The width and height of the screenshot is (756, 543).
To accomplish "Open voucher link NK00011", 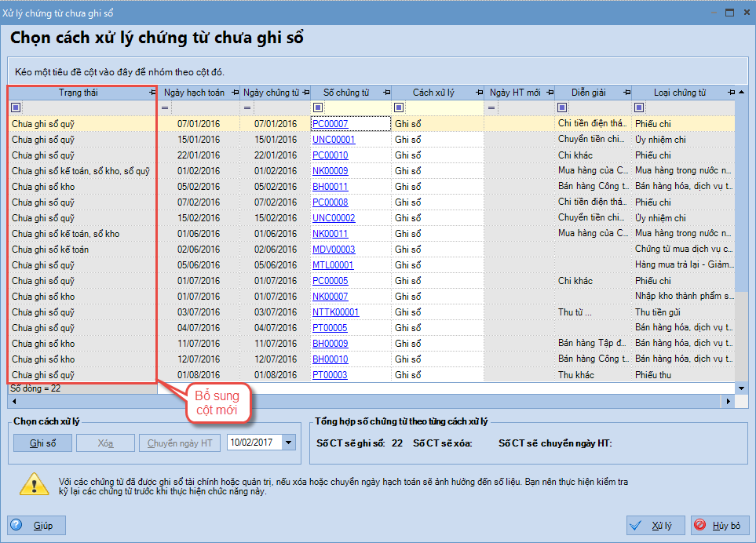I will [x=331, y=234].
